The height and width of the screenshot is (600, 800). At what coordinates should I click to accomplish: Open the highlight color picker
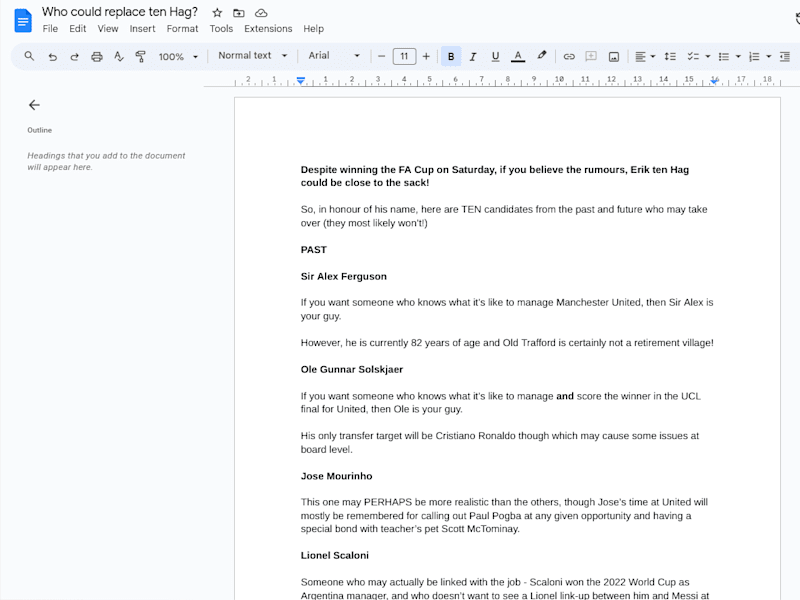coord(541,56)
